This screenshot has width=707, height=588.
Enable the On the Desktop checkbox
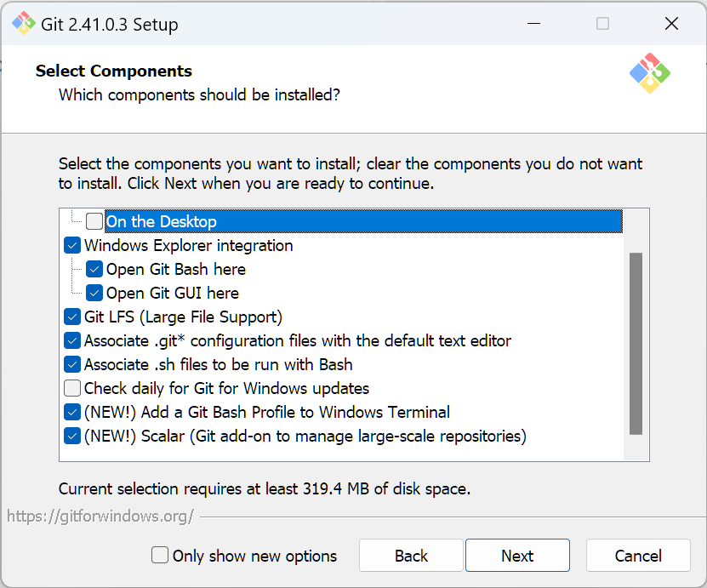[94, 222]
